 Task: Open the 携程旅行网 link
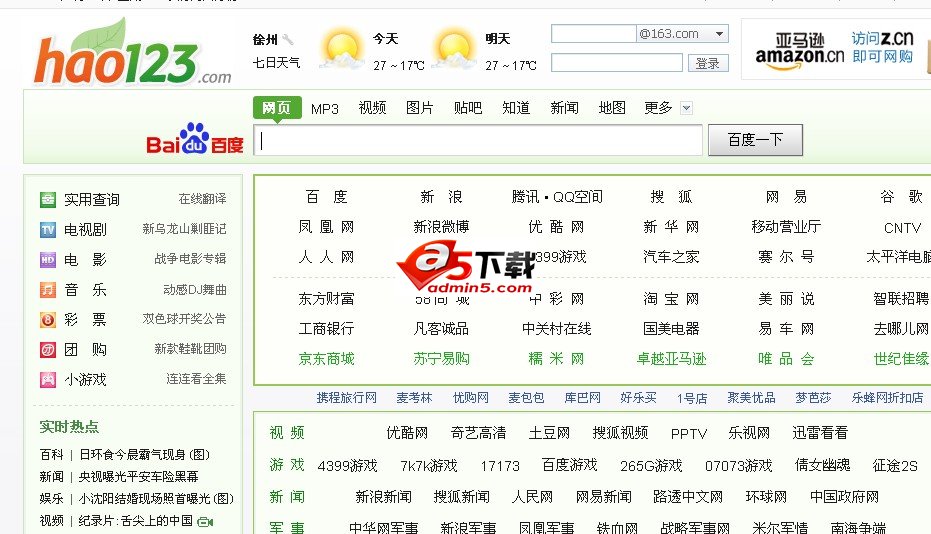coord(347,397)
